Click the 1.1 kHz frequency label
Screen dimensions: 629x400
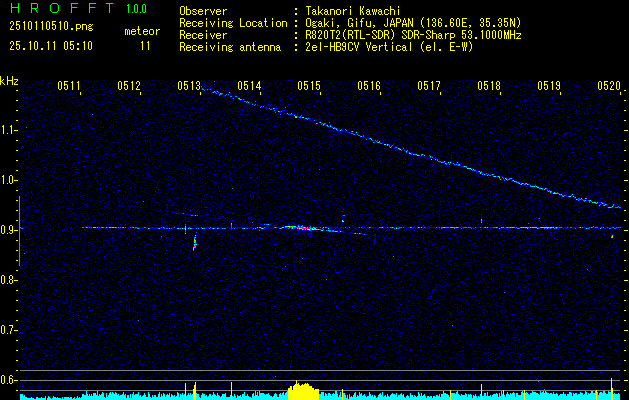point(9,130)
